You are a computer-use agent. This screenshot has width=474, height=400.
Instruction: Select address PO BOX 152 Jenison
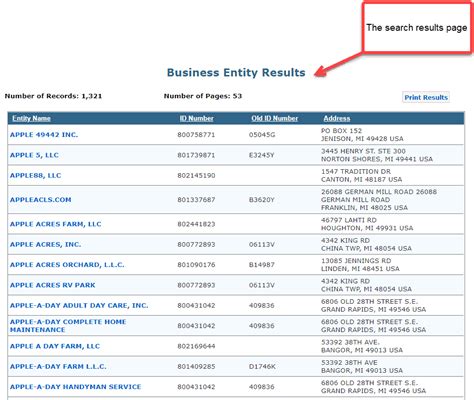tap(362, 135)
